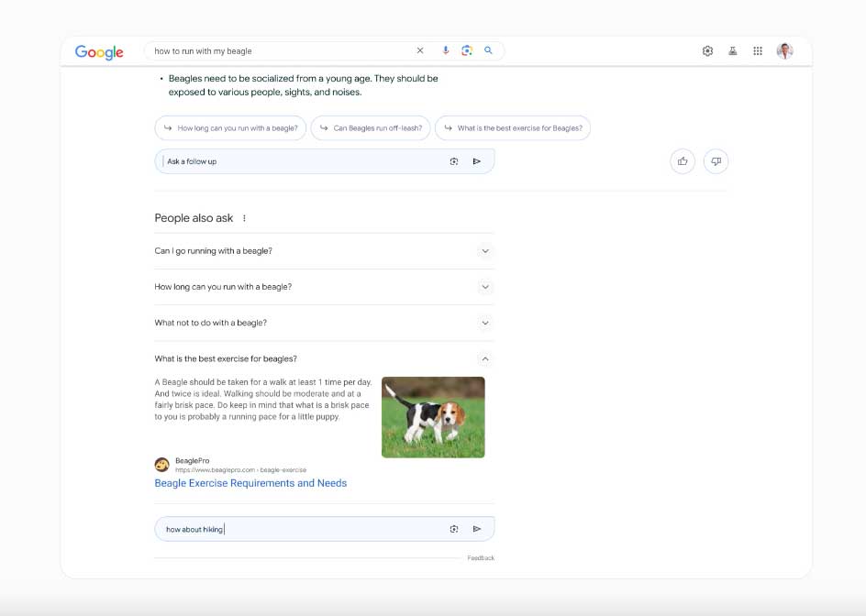The image size is (866, 616).
Task: Send the 'how about hiking' query
Action: [x=477, y=529]
